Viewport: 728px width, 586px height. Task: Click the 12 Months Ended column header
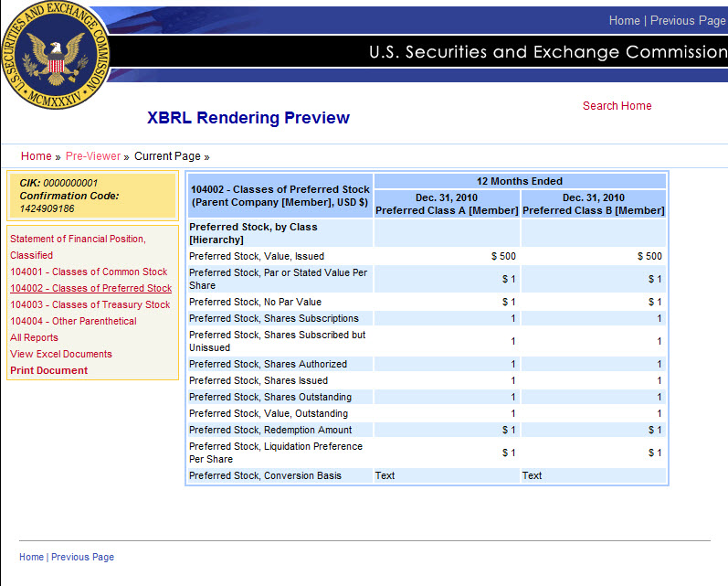[x=520, y=181]
